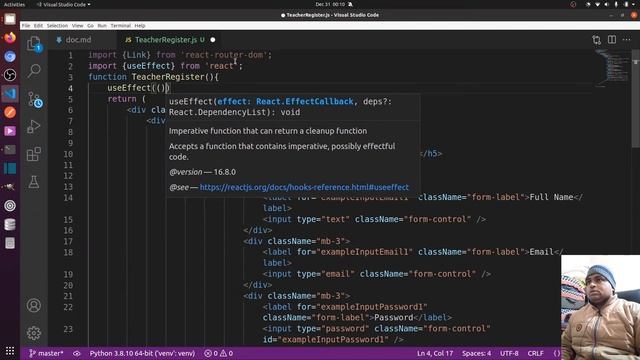The width and height of the screenshot is (640, 360).
Task: Open the View menu
Action: click(x=78, y=25)
